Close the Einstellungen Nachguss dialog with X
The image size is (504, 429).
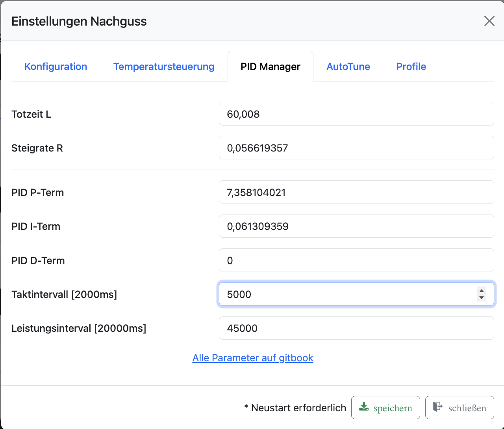pos(489,21)
